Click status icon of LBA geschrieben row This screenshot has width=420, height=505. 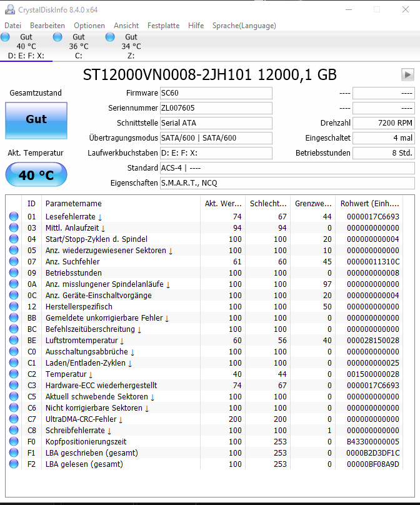14,453
